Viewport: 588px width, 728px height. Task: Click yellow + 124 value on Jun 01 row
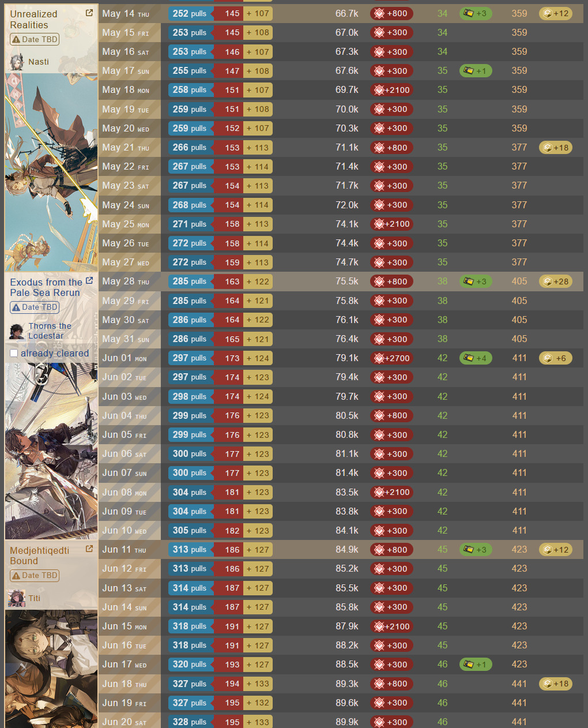click(258, 358)
